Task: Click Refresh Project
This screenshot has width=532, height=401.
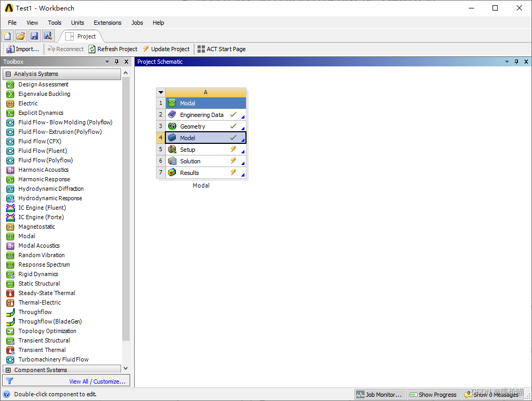Action: point(113,49)
